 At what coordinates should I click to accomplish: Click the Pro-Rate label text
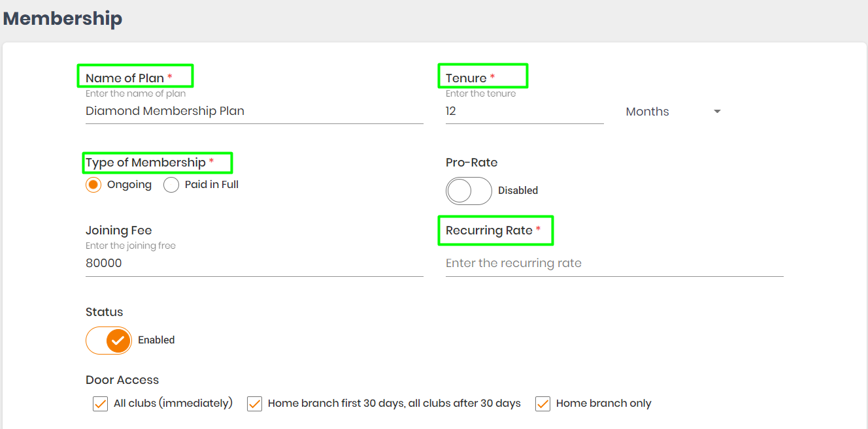click(472, 163)
